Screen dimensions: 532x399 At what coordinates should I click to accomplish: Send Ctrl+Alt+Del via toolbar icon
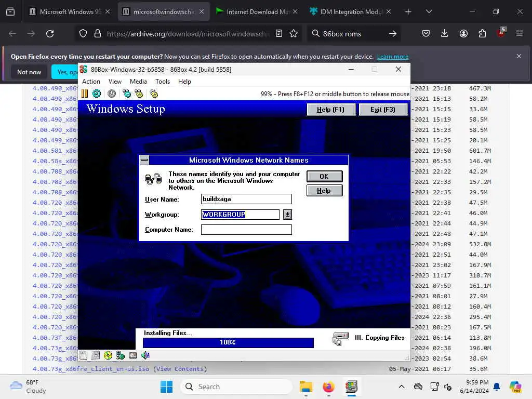(x=127, y=94)
